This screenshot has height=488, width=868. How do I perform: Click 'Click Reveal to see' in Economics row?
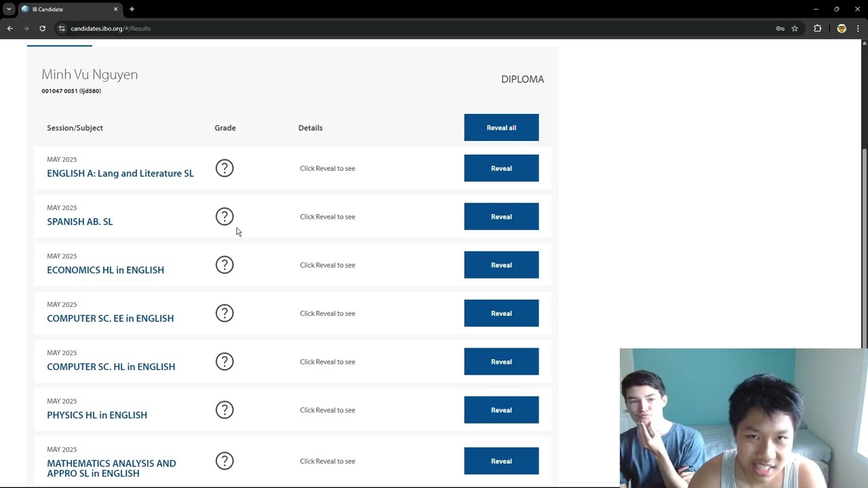click(328, 265)
